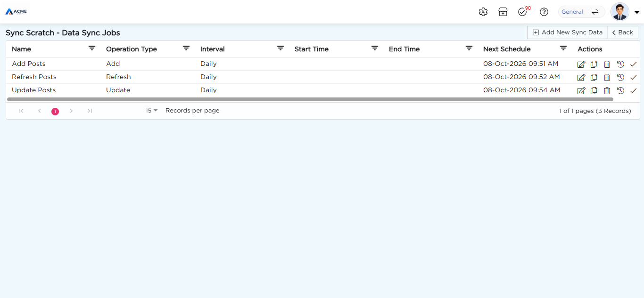Sort by Name column header
This screenshot has height=298, width=644.
pyautogui.click(x=21, y=49)
